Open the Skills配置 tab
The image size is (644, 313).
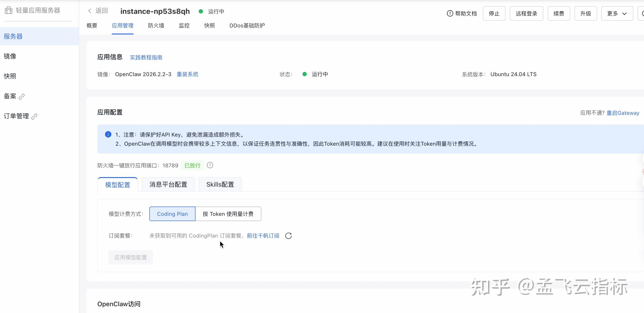point(220,184)
